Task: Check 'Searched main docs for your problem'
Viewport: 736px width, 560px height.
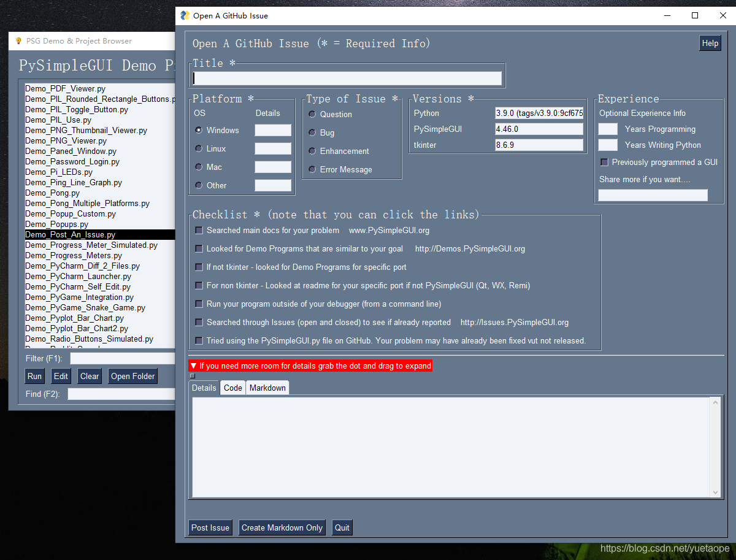Action: 199,230
